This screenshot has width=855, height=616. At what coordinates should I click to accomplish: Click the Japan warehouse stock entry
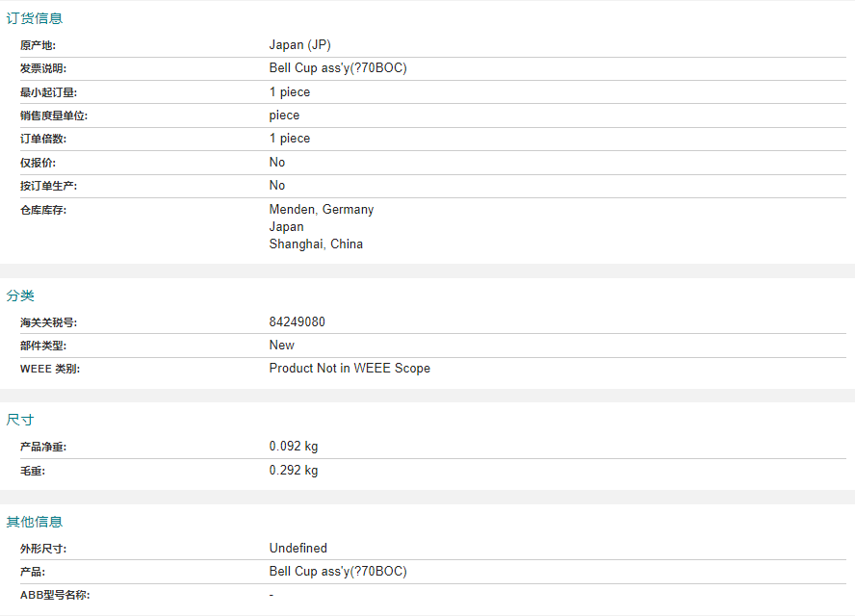coord(286,227)
